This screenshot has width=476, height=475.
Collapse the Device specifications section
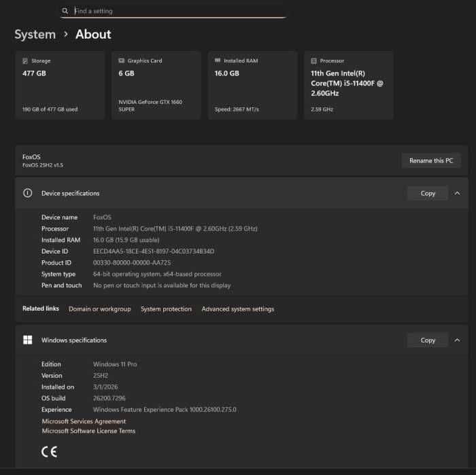[457, 193]
